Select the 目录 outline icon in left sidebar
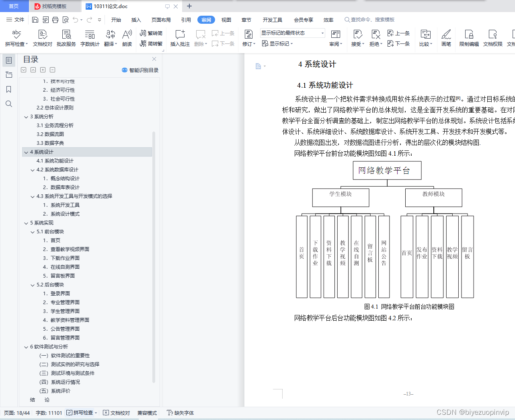515x420 pixels. coord(9,60)
